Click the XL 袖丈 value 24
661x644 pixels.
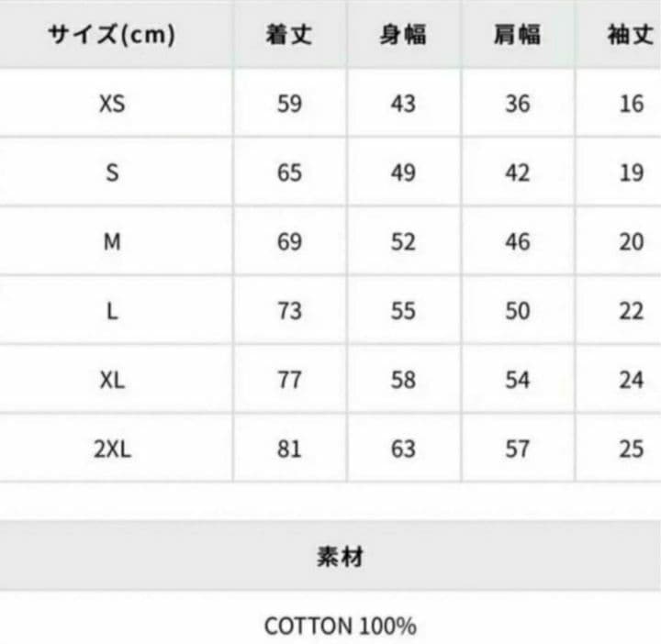[x=631, y=380]
